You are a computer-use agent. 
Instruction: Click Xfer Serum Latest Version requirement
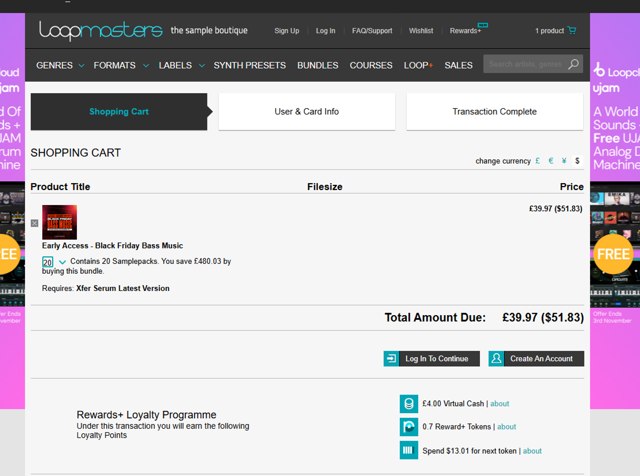(123, 288)
